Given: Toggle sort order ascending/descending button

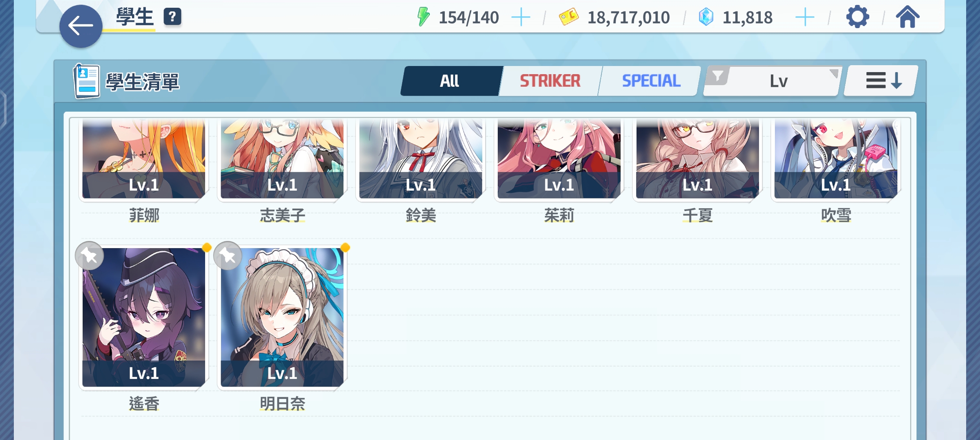Looking at the screenshot, I should (881, 81).
